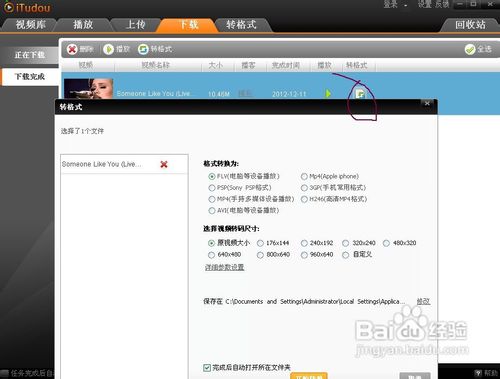Click 修改 link to change save path
The width and height of the screenshot is (500, 379).
point(423,301)
